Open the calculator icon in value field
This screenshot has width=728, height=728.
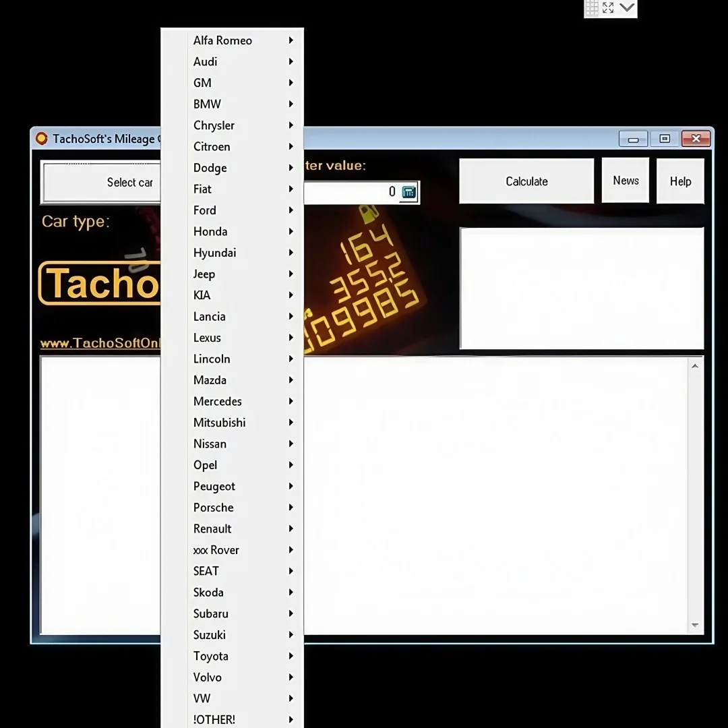408,191
